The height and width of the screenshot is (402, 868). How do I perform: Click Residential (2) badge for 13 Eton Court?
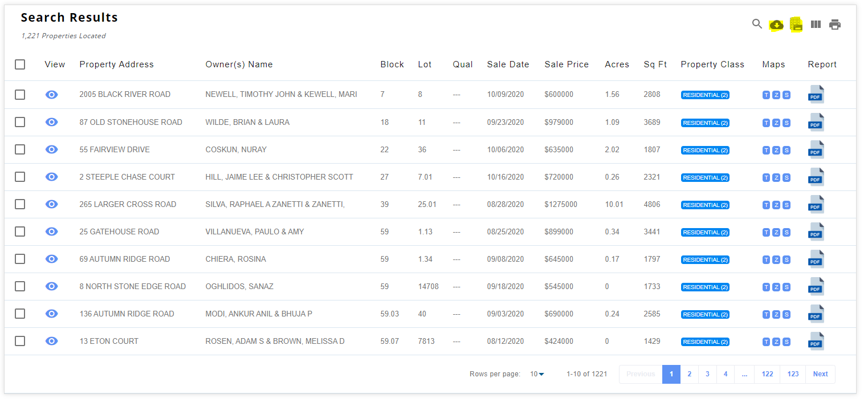[x=705, y=342]
